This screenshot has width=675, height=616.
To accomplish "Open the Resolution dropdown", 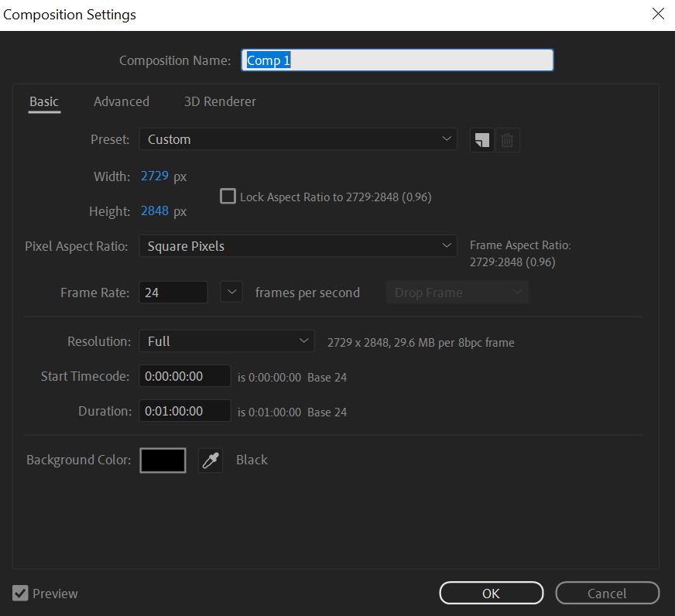I will 226,341.
